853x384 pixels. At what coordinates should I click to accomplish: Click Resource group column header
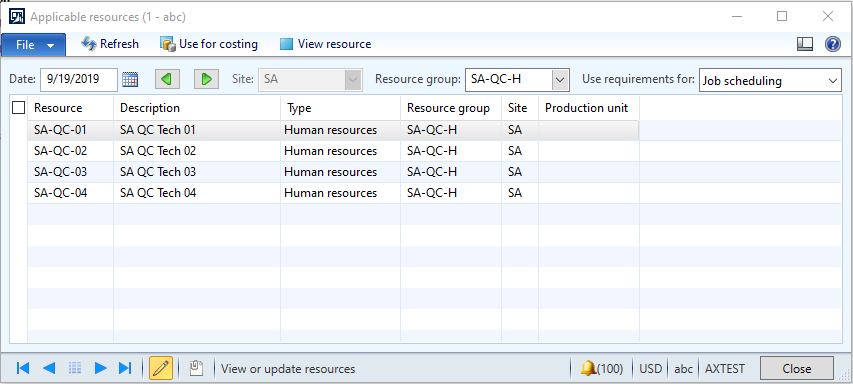click(451, 108)
